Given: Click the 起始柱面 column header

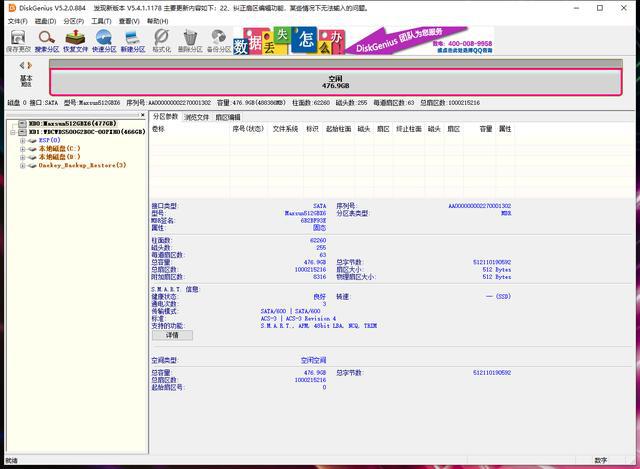Looking at the screenshot, I should coord(338,129).
